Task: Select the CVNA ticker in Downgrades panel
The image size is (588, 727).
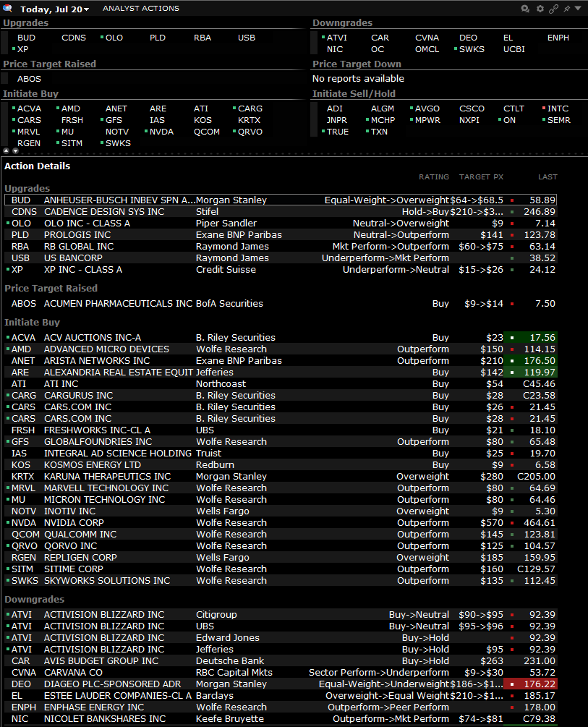Action: pyautogui.click(x=427, y=37)
